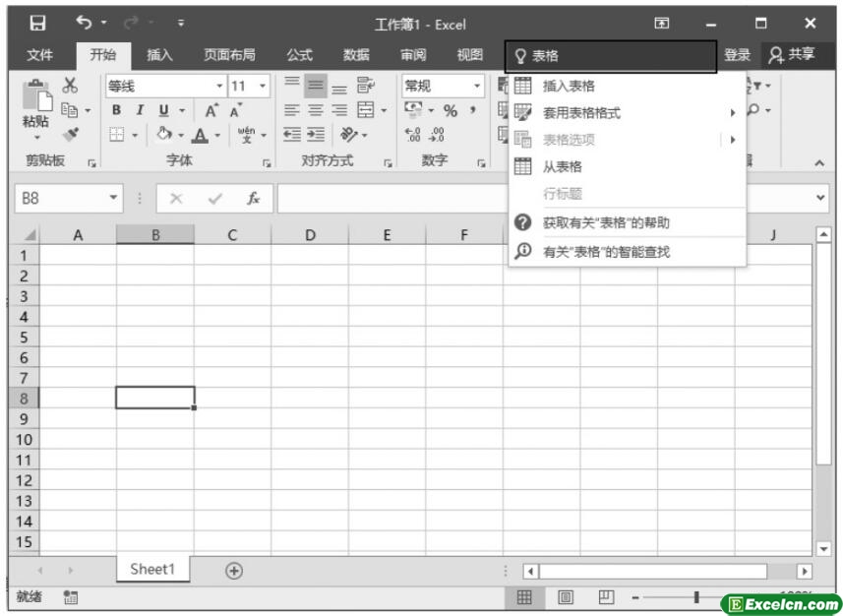Click the 表格 Tell Me search box
The image size is (843, 616).
point(610,57)
